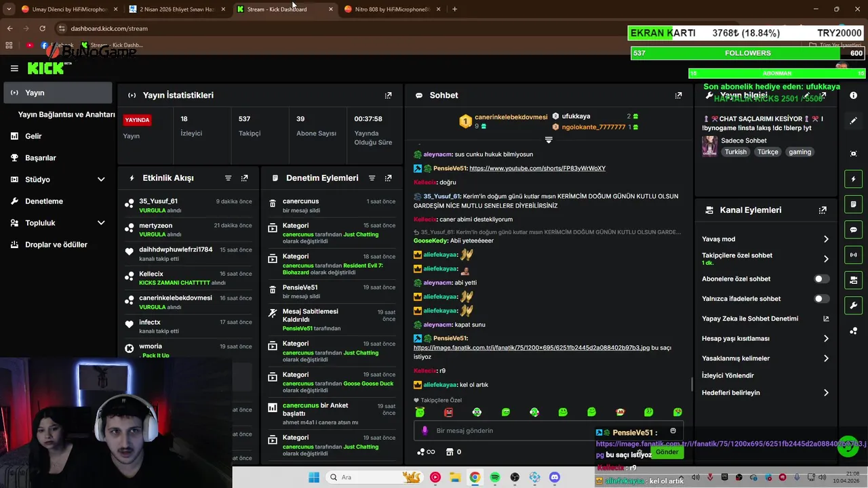The image size is (868, 488).
Task: Click the green Gönder send button
Action: coord(667,452)
